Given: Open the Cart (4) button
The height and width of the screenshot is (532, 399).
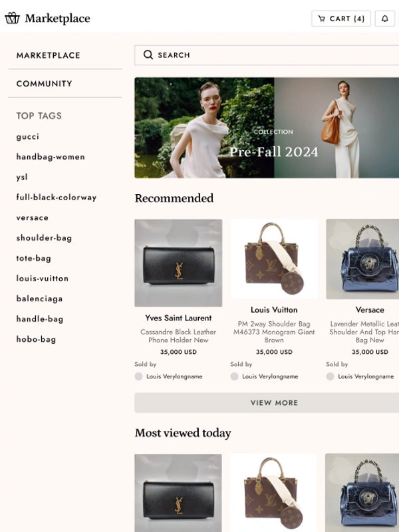Looking at the screenshot, I should point(341,19).
